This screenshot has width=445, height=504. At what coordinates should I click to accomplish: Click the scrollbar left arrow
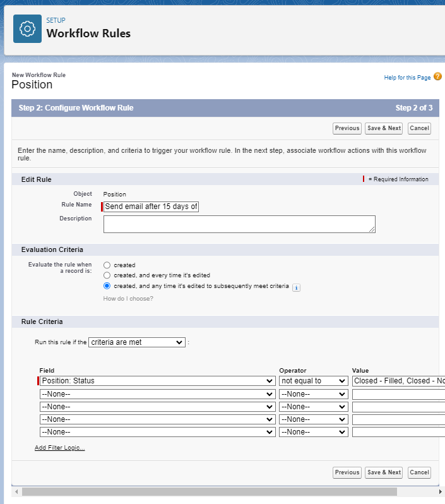click(16, 491)
